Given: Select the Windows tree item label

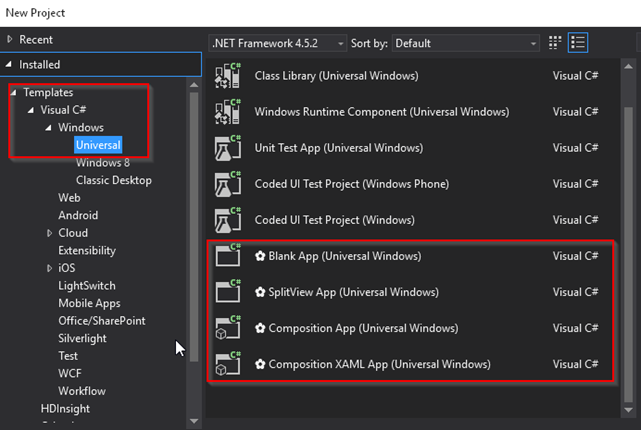Looking at the screenshot, I should 81,127.
